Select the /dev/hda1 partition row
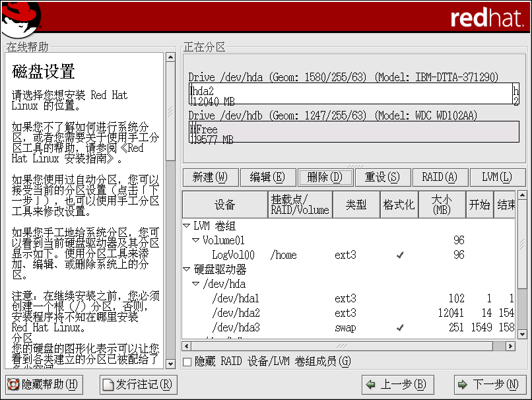 [349, 298]
